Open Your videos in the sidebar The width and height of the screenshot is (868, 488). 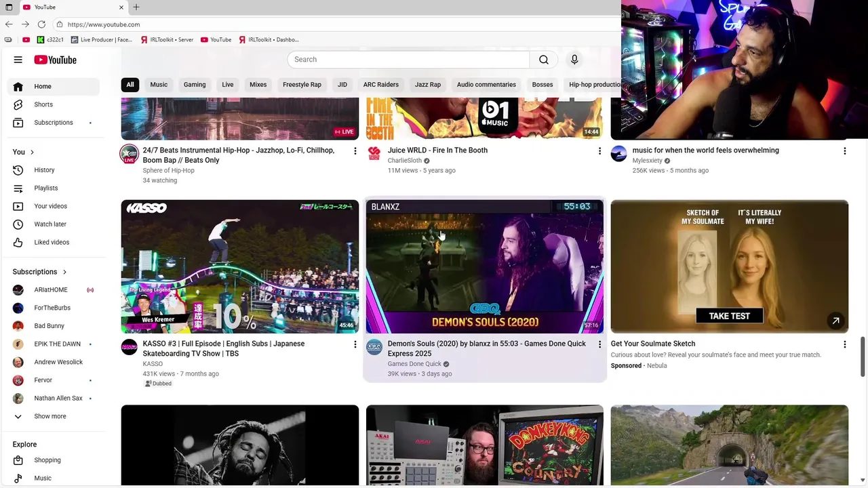coord(54,206)
